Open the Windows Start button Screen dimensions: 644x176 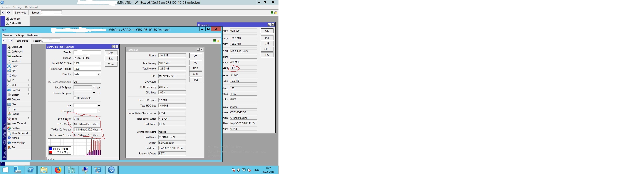[x=5, y=170]
